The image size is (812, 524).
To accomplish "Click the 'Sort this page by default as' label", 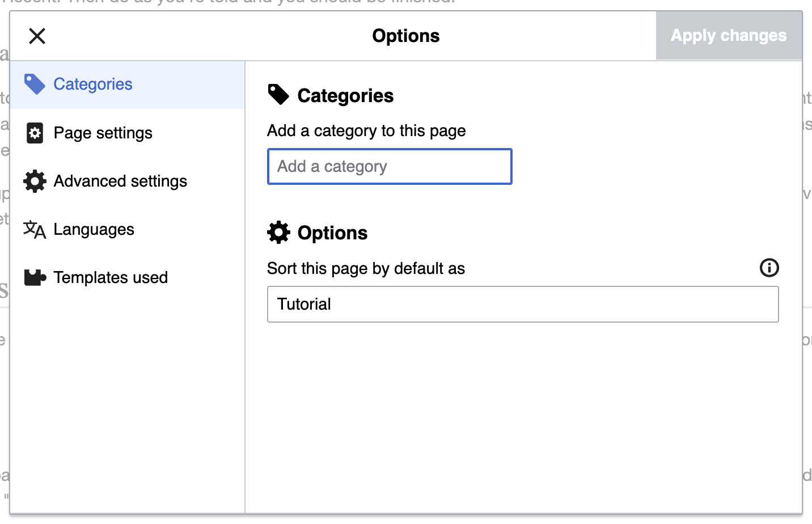I will click(366, 268).
